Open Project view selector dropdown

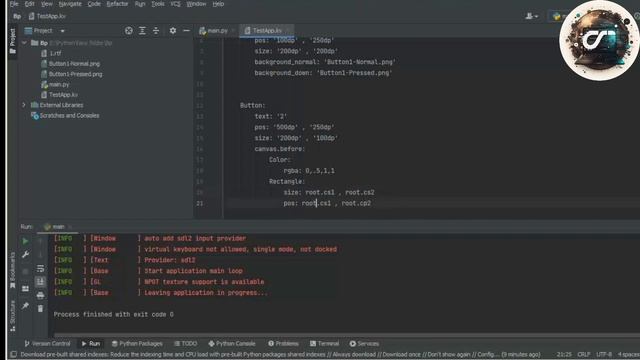tap(44, 31)
